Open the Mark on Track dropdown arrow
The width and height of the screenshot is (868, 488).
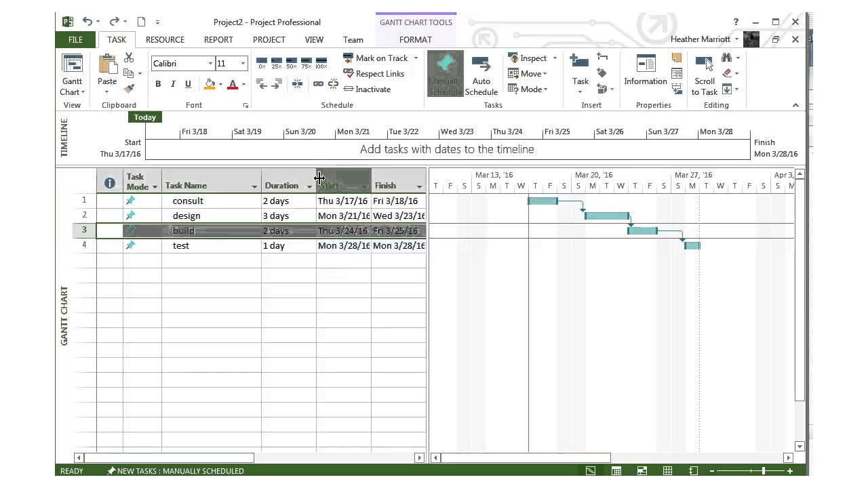click(x=416, y=58)
